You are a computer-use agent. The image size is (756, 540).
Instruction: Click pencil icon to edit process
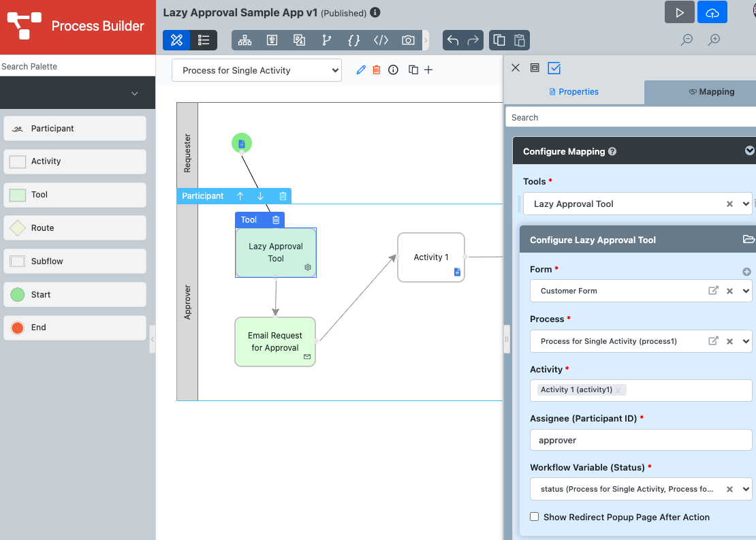[361, 70]
